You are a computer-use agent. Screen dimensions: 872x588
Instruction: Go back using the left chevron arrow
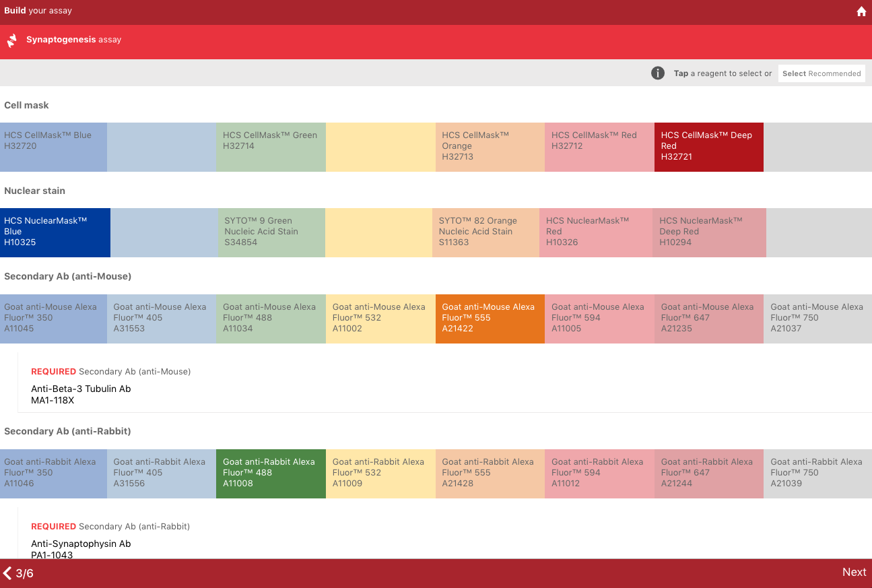8,573
